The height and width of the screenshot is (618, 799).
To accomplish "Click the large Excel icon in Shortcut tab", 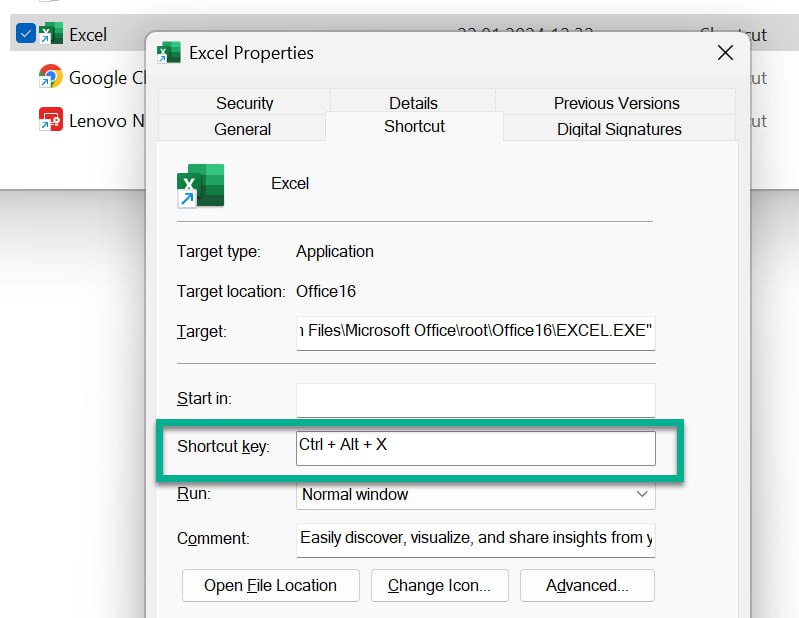I will point(200,186).
